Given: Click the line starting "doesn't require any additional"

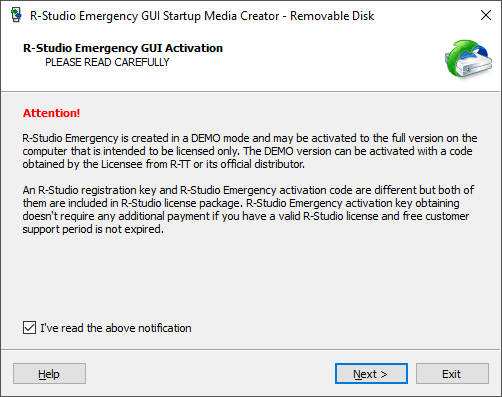Looking at the screenshot, I should click(246, 216).
